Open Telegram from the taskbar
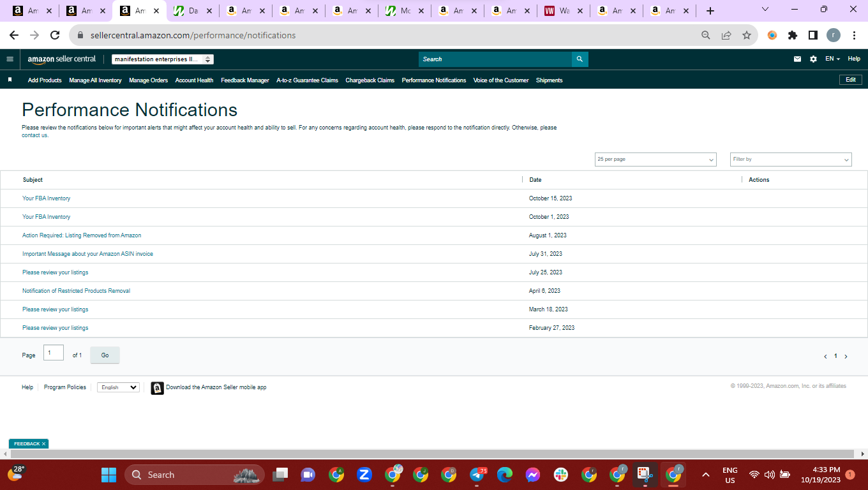 coord(477,475)
